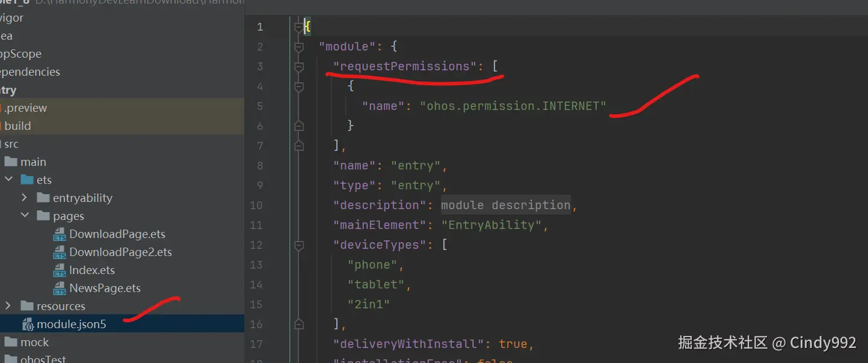This screenshot has height=363, width=868.
Task: Select the build folder row
Action: pos(122,126)
